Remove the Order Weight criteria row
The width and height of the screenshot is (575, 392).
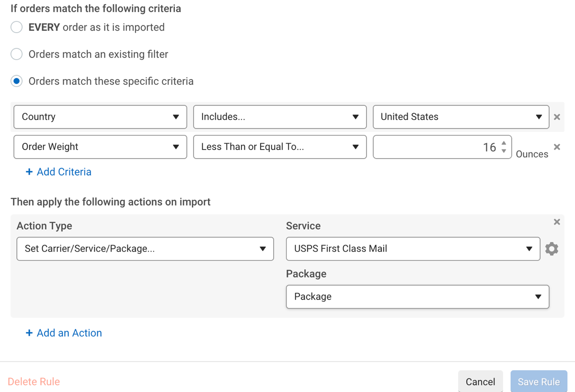(x=557, y=147)
